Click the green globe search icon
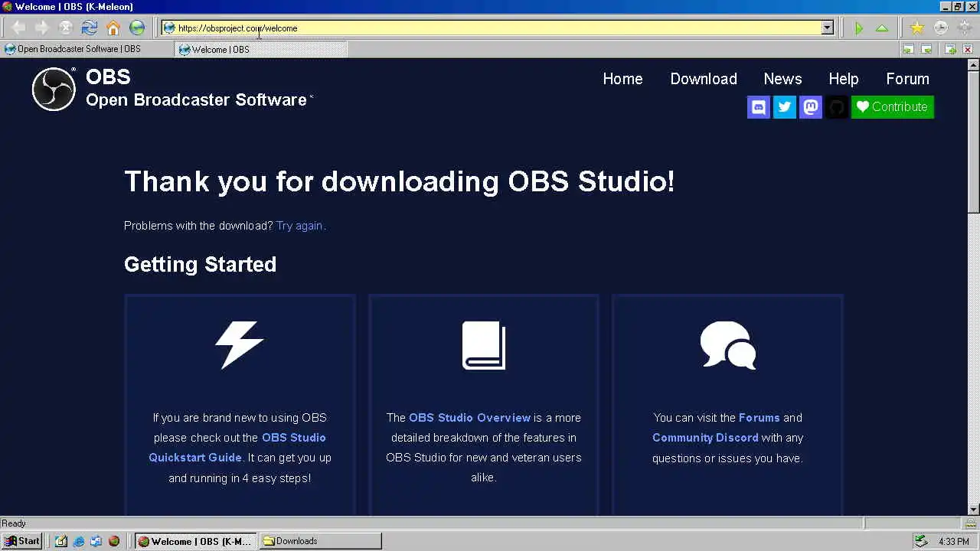This screenshot has height=551, width=980. tap(137, 28)
